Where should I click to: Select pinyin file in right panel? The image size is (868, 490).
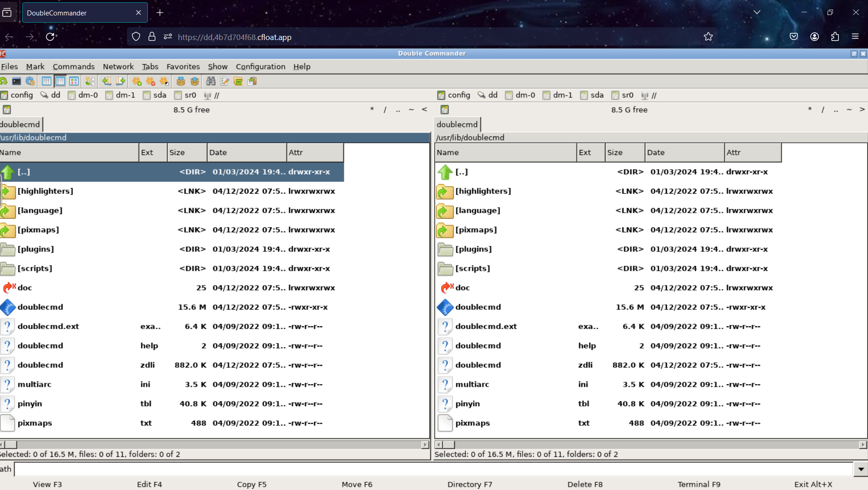(608, 404)
